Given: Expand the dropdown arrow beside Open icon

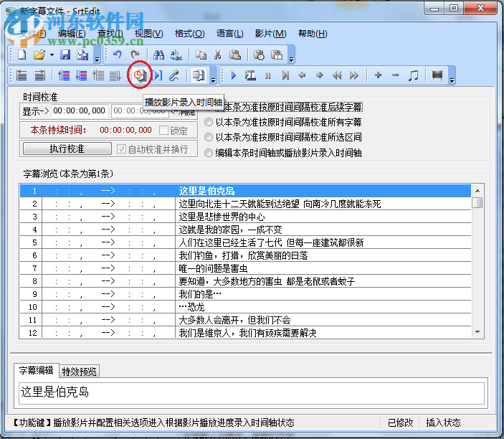Looking at the screenshot, I should pyautogui.click(x=52, y=55).
